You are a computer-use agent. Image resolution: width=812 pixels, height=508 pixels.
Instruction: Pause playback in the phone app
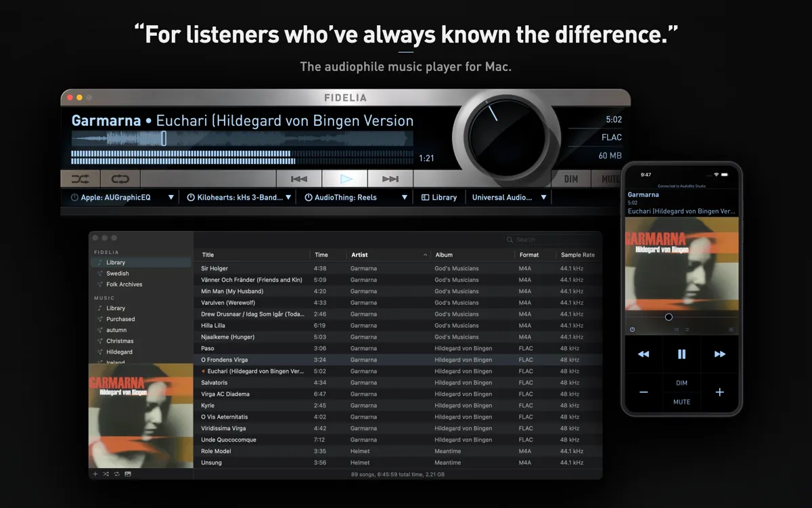pyautogui.click(x=681, y=354)
